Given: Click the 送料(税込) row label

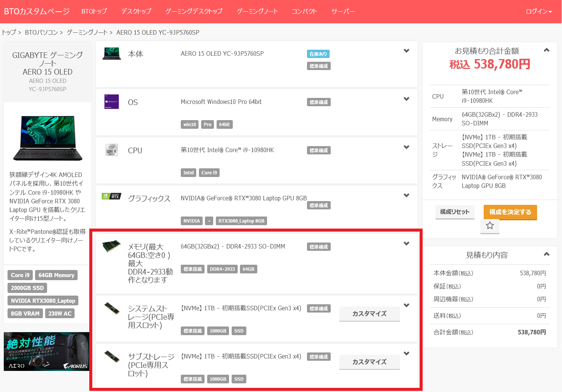Looking at the screenshot, I should pyautogui.click(x=447, y=316).
